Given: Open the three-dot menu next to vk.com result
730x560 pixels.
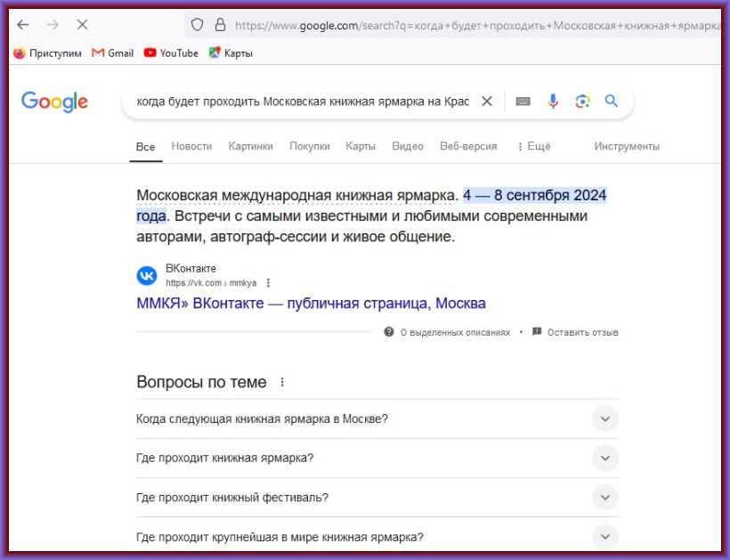Looking at the screenshot, I should 268,283.
